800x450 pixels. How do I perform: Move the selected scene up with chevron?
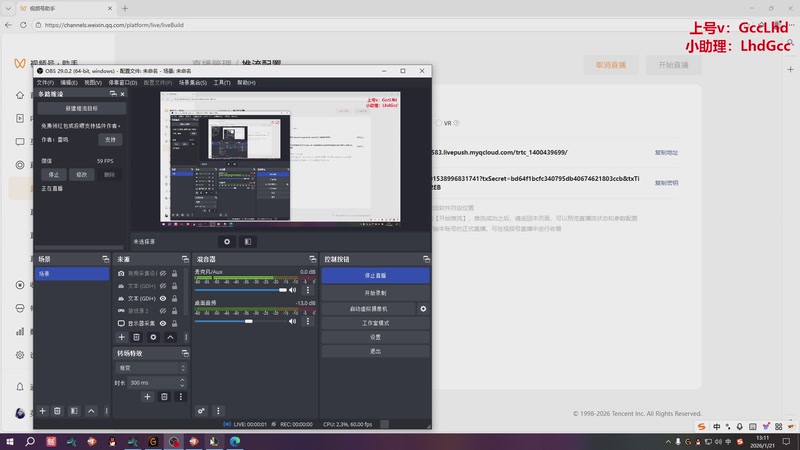pyautogui.click(x=91, y=411)
